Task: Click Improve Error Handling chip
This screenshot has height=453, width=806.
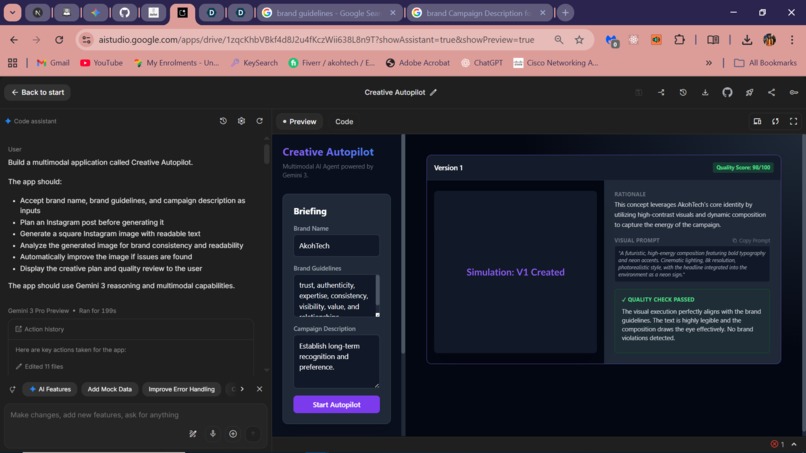Action: [181, 389]
